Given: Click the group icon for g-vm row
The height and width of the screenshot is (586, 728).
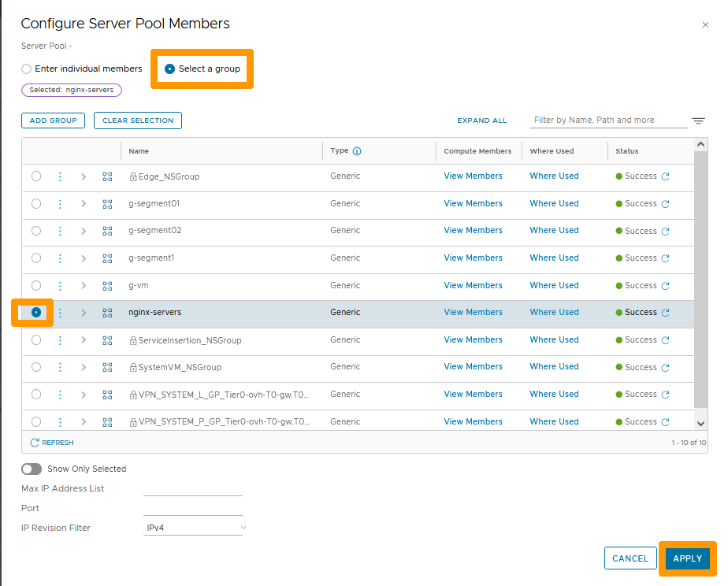Looking at the screenshot, I should coord(107,286).
